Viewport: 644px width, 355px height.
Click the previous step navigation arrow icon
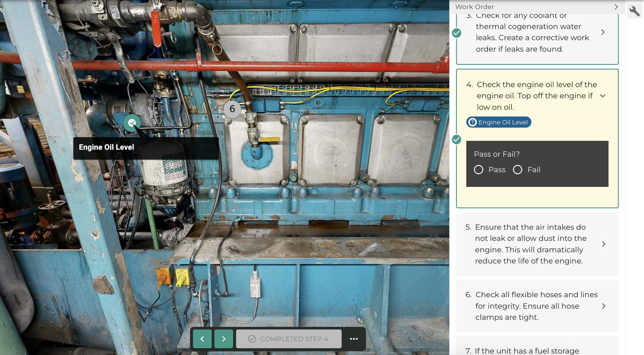tap(202, 339)
